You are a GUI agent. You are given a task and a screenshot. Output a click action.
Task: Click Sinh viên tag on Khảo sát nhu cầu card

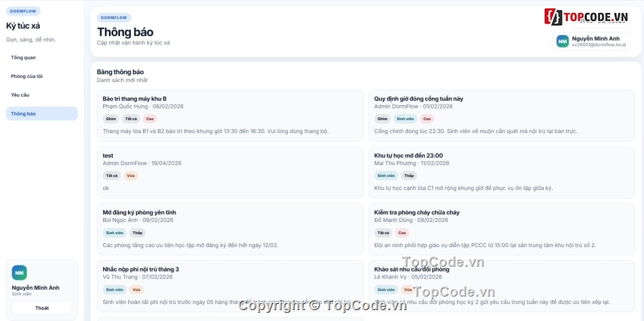click(x=386, y=289)
